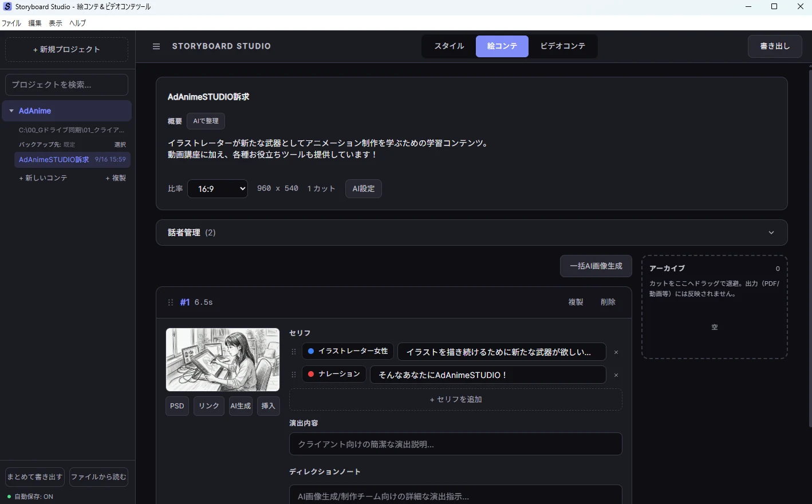Viewport: 812px width, 504px height.
Task: Duplicate cut #1 with 複製
Action: pos(576,302)
